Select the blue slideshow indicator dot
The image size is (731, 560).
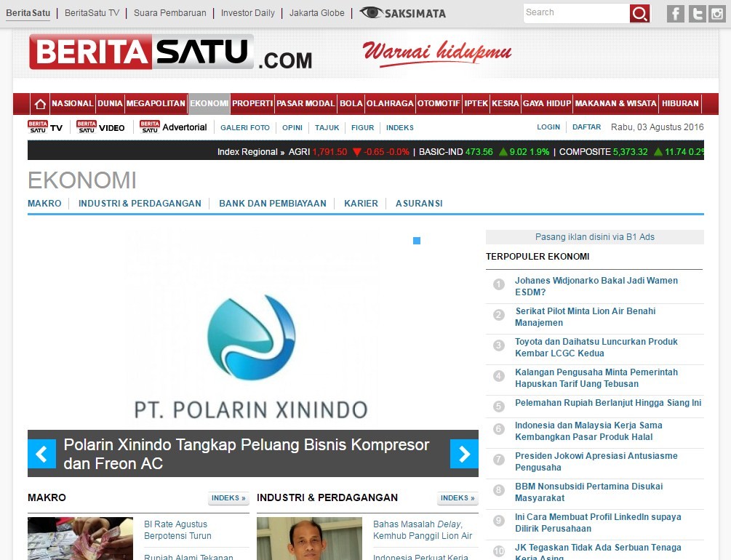(x=417, y=241)
